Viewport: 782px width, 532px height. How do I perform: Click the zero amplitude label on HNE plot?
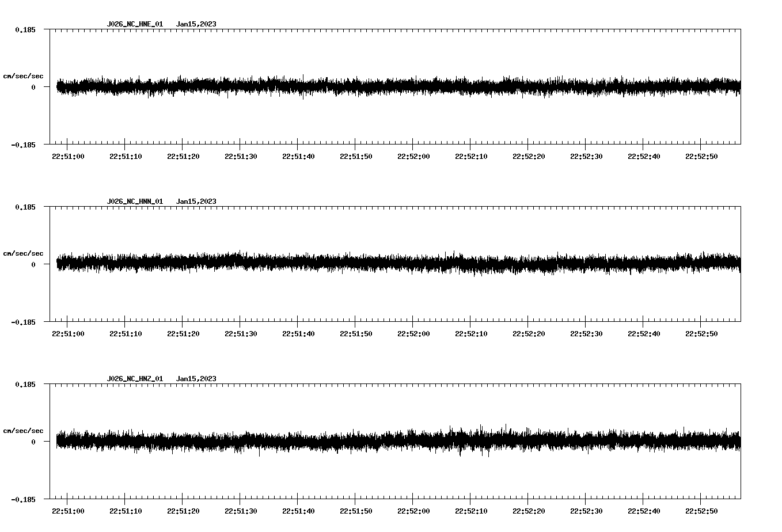pos(33,87)
